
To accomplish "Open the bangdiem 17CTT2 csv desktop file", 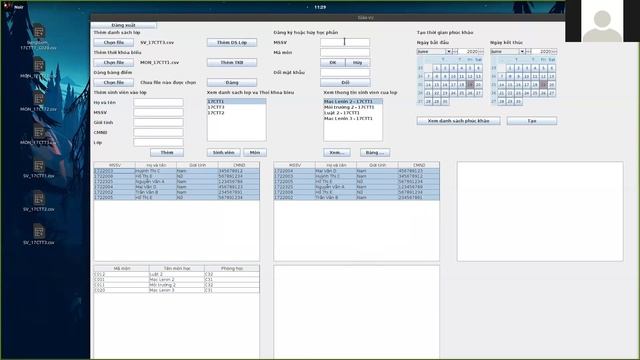I will (39, 37).
